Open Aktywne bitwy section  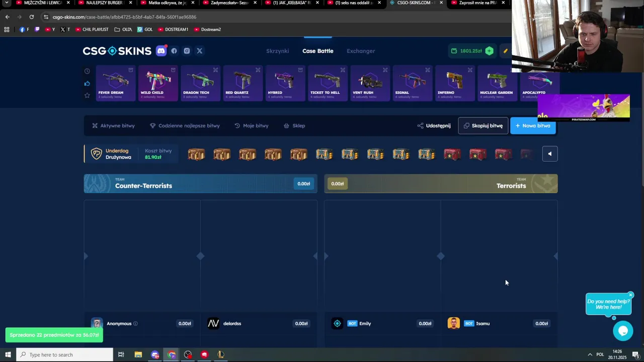click(x=113, y=126)
